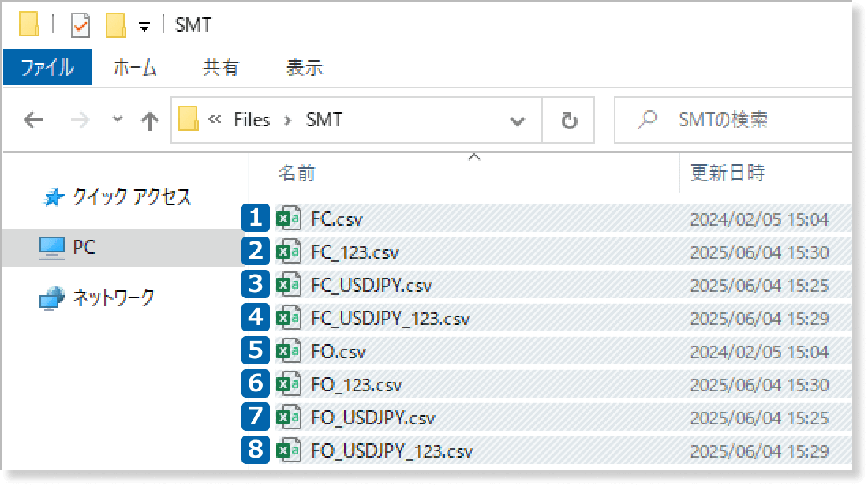Open the recent locations dropdown arrow
The image size is (868, 486).
(118, 120)
